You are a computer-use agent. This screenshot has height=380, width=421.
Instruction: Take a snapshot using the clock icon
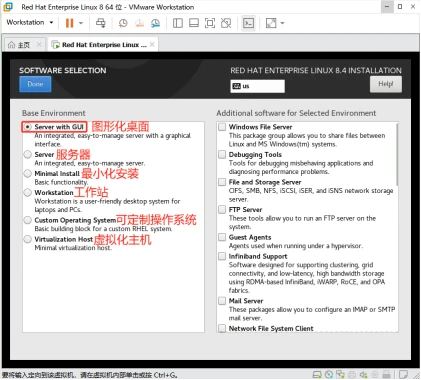123,23
